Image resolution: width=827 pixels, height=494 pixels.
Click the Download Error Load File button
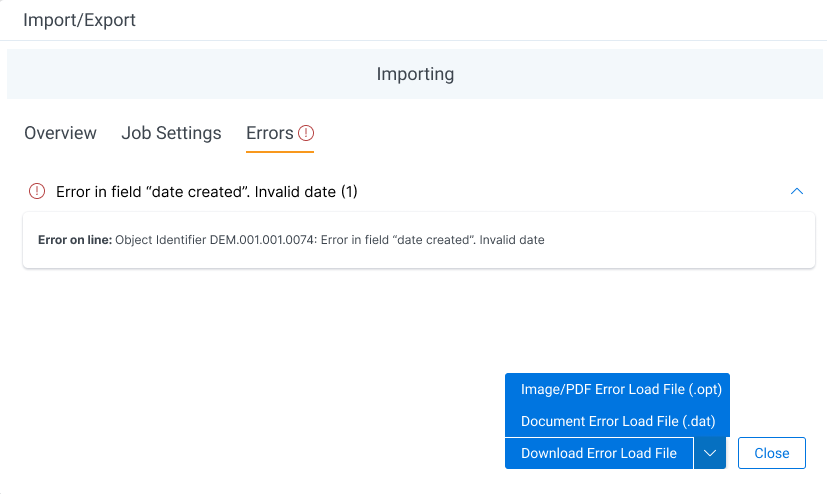point(599,453)
